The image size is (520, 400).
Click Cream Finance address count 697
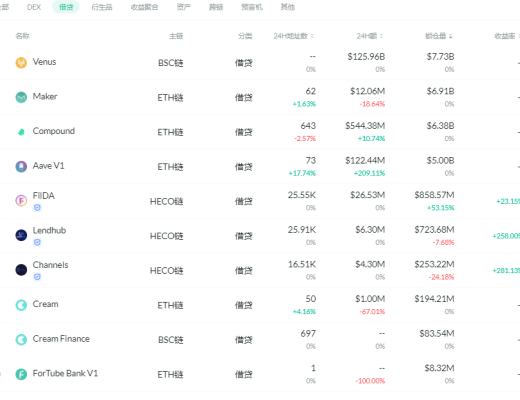308,334
